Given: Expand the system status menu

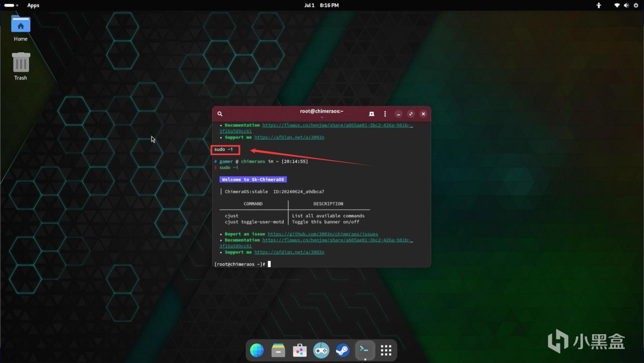Looking at the screenshot, I should (x=626, y=5).
